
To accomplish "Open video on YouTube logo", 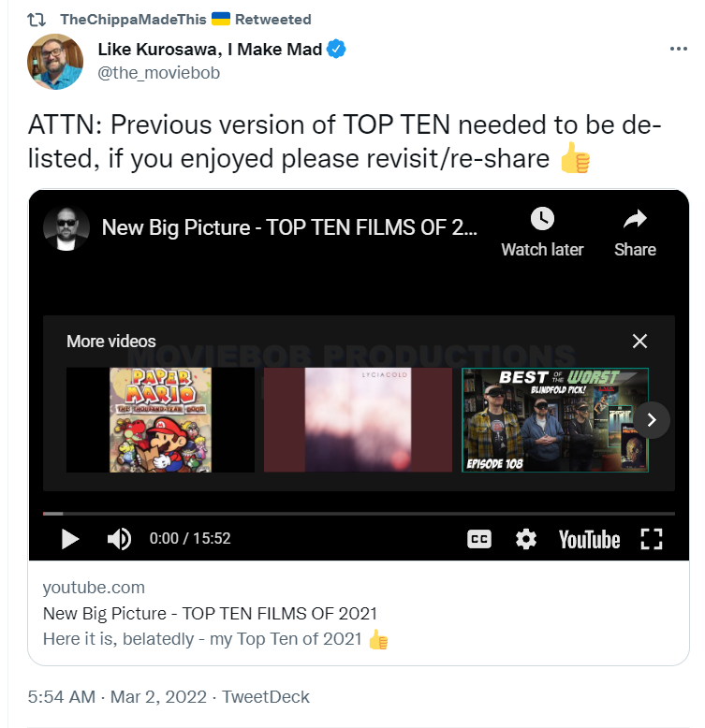I will 589,540.
